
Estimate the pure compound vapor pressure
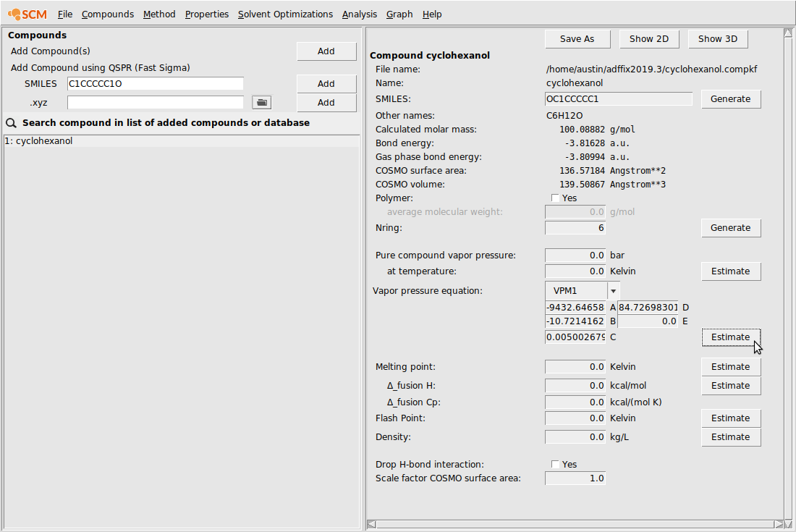731,271
